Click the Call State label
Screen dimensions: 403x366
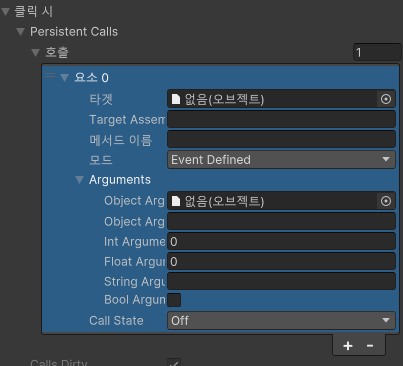coord(116,321)
